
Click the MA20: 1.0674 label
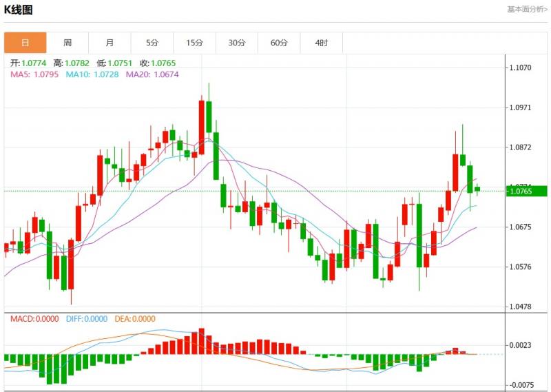point(152,74)
